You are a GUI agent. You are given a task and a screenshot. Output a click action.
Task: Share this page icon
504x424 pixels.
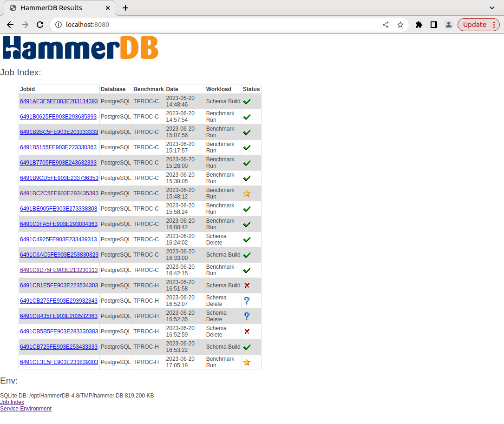pyautogui.click(x=386, y=25)
